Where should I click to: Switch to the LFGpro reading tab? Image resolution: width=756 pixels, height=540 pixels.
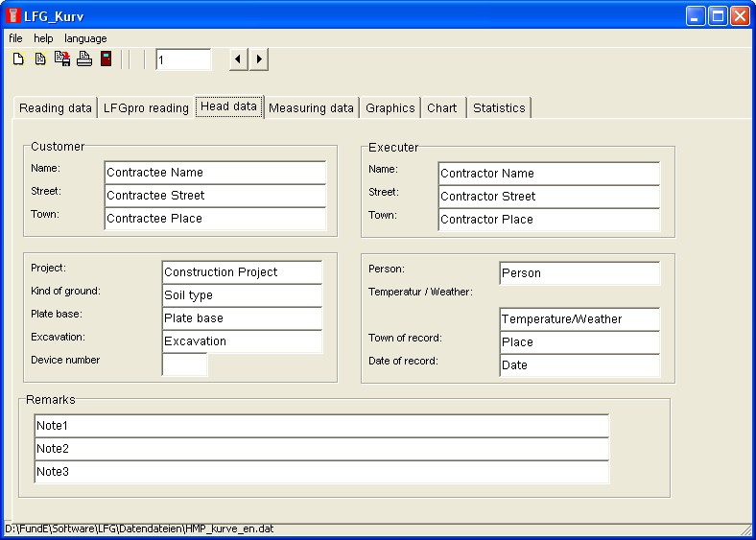(x=146, y=108)
